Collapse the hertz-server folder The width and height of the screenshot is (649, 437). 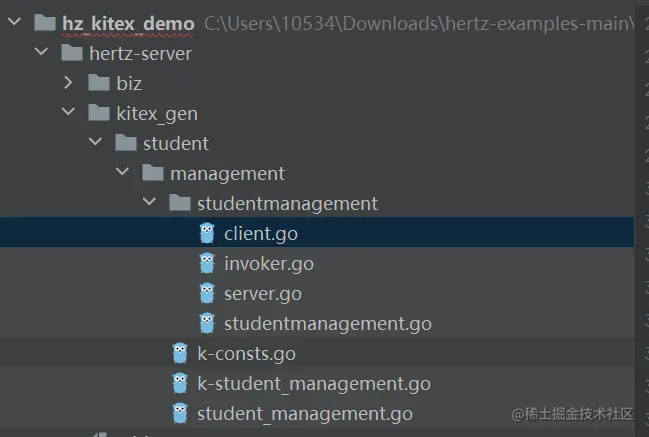click(41, 52)
